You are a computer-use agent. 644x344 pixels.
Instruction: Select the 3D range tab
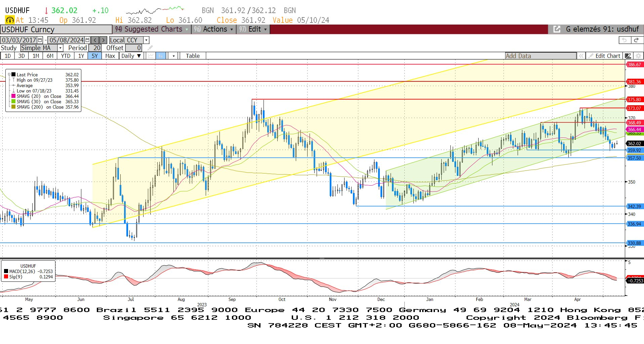pyautogui.click(x=22, y=56)
